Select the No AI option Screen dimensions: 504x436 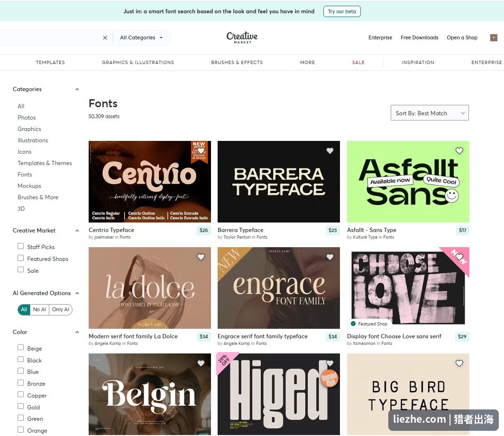tap(39, 309)
